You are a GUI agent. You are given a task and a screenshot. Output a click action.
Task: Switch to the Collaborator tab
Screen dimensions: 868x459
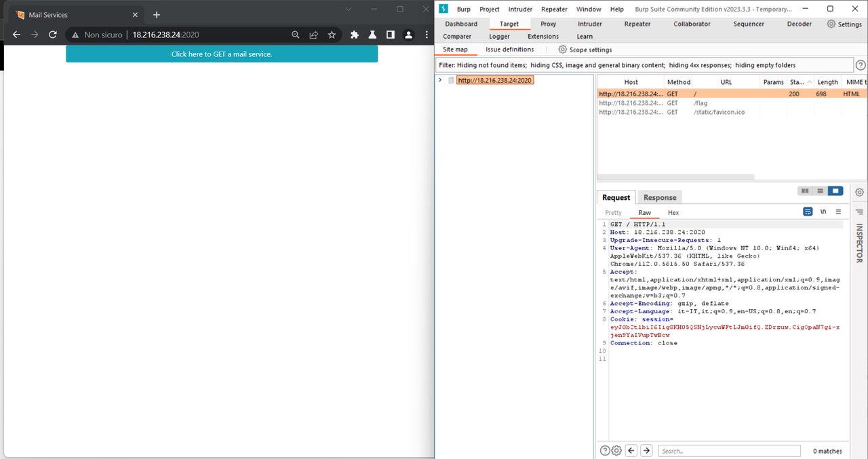tap(692, 24)
